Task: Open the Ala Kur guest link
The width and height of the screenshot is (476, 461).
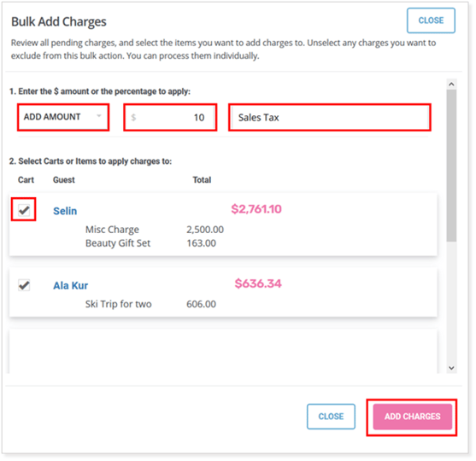Action: pyautogui.click(x=70, y=285)
